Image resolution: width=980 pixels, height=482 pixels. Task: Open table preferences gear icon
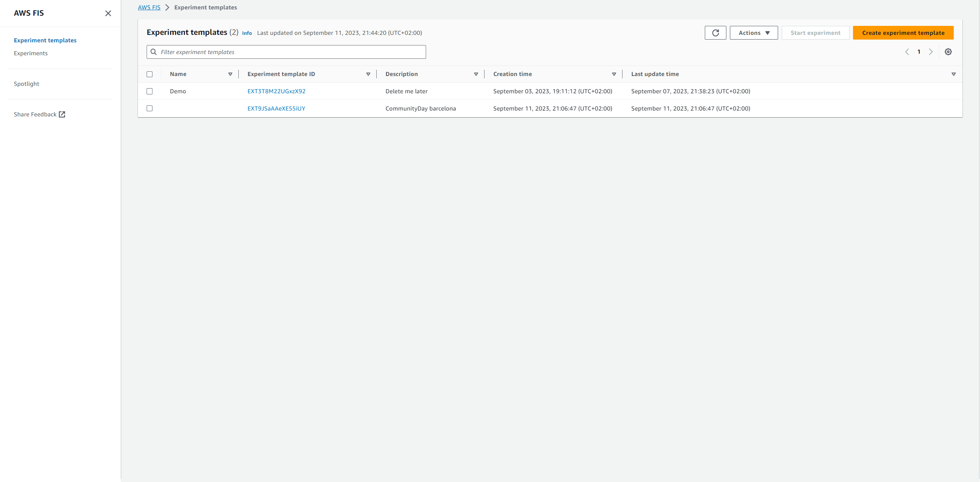(948, 52)
